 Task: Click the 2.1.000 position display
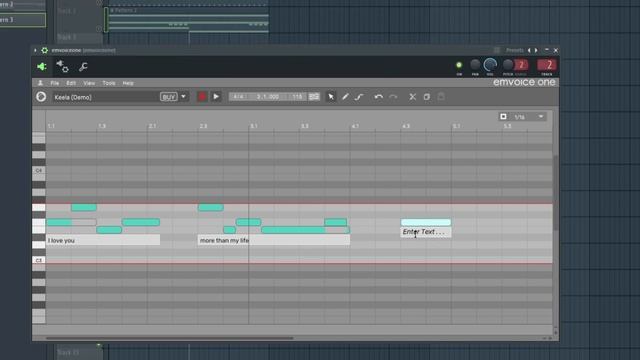point(268,97)
